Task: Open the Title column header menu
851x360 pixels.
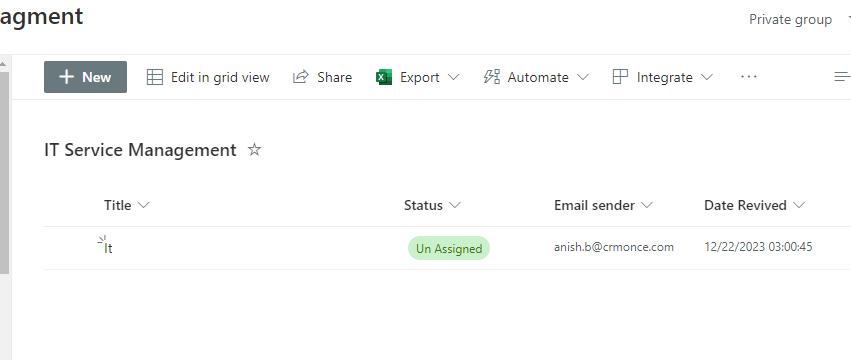Action: tap(126, 205)
